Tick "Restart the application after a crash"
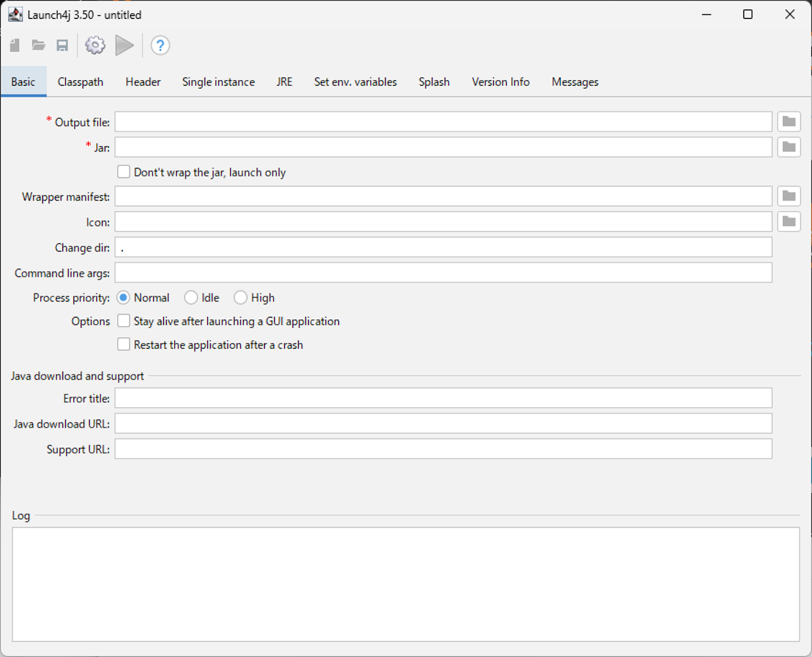Screen dimensions: 812x657 tap(123, 345)
